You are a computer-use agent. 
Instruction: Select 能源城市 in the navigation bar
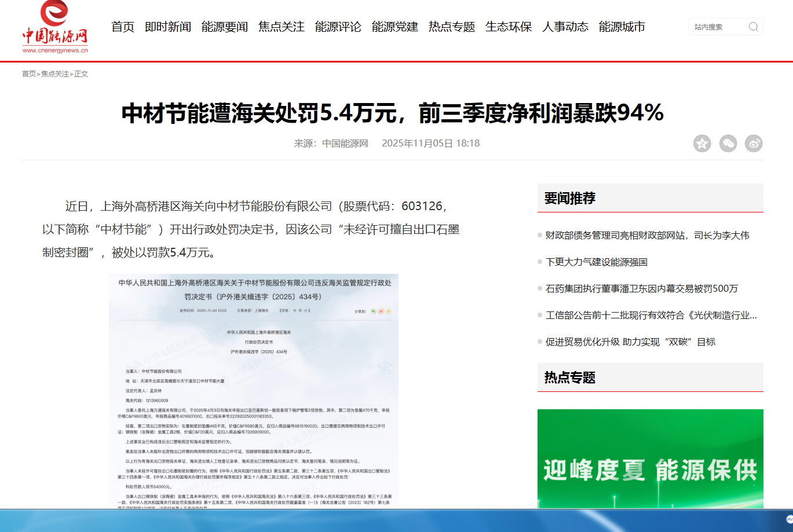622,27
